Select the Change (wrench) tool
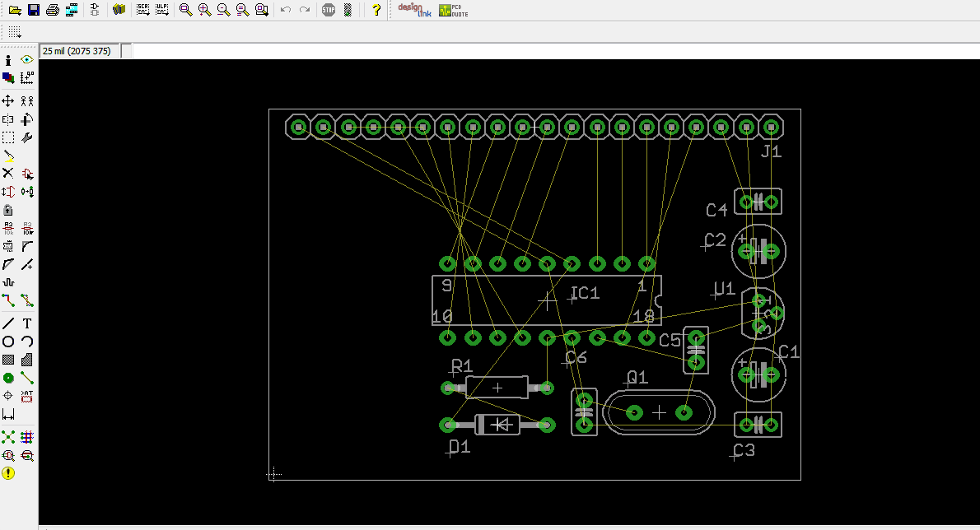The width and height of the screenshot is (980, 530). point(27,137)
